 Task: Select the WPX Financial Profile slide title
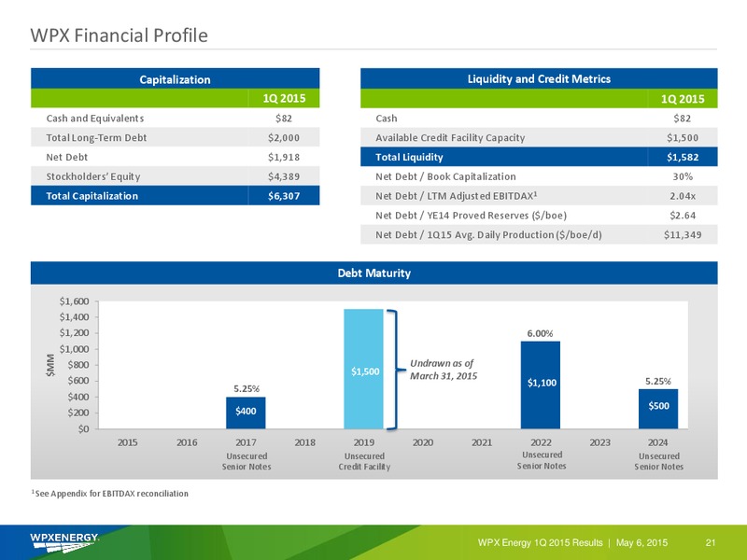pos(120,35)
